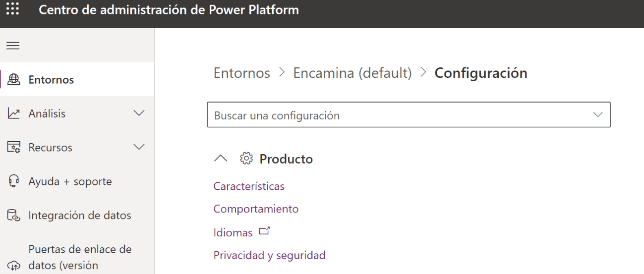Viewport: 644px width, 274px height.
Task: Collapse navigation with the hamburger icon
Action: tap(13, 46)
